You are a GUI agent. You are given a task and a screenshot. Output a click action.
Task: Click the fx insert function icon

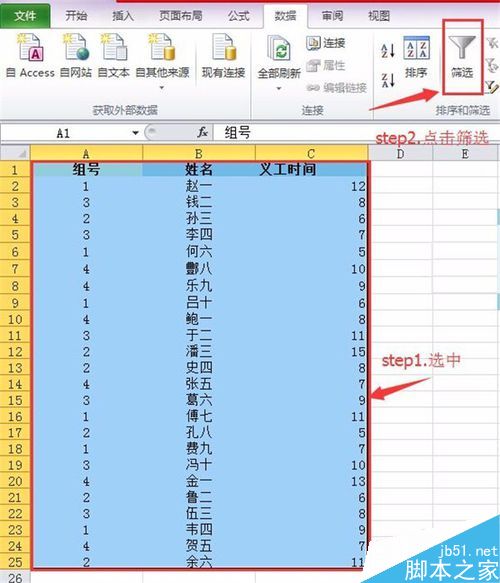[203, 132]
